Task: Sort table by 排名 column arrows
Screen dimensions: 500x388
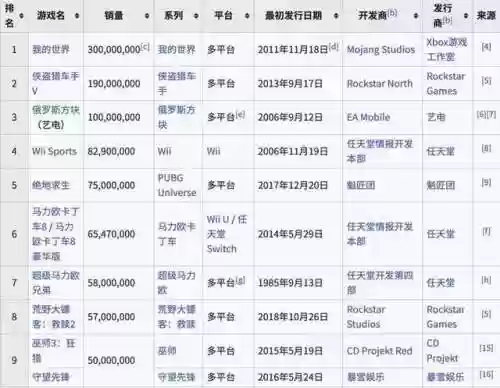Action: point(22,16)
